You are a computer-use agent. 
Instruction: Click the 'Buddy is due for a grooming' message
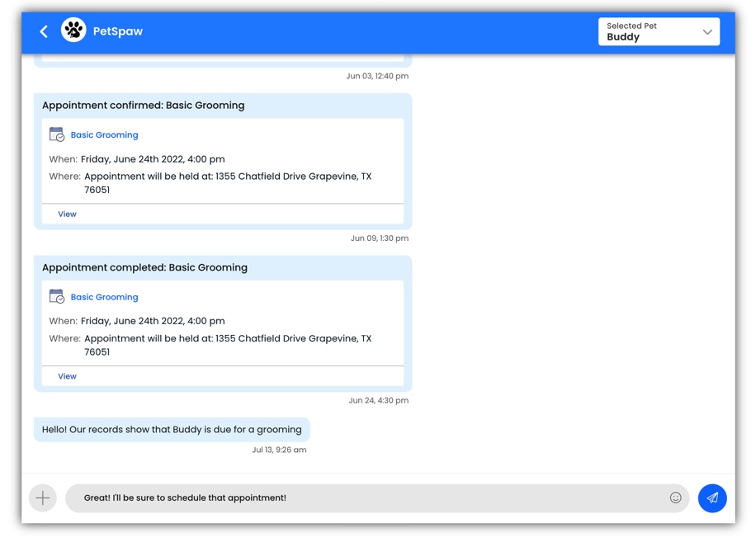tap(172, 430)
